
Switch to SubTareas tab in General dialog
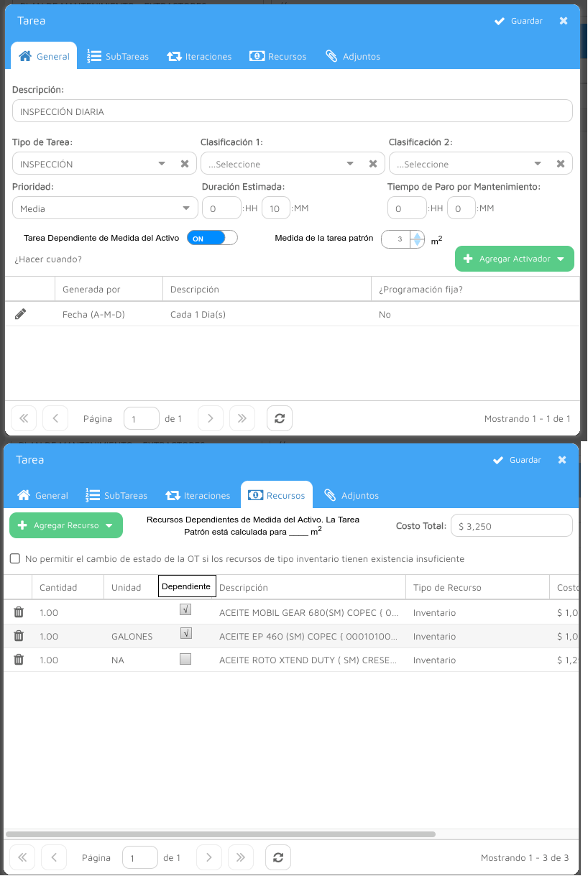(118, 56)
